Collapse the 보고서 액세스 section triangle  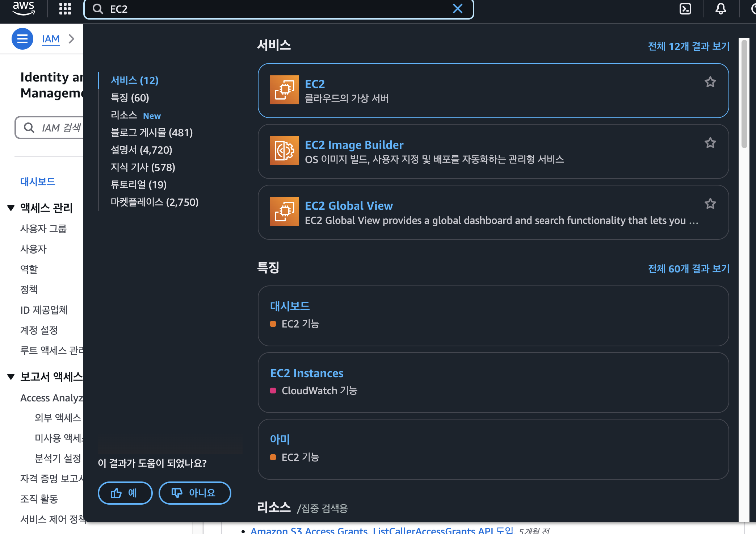(x=11, y=377)
